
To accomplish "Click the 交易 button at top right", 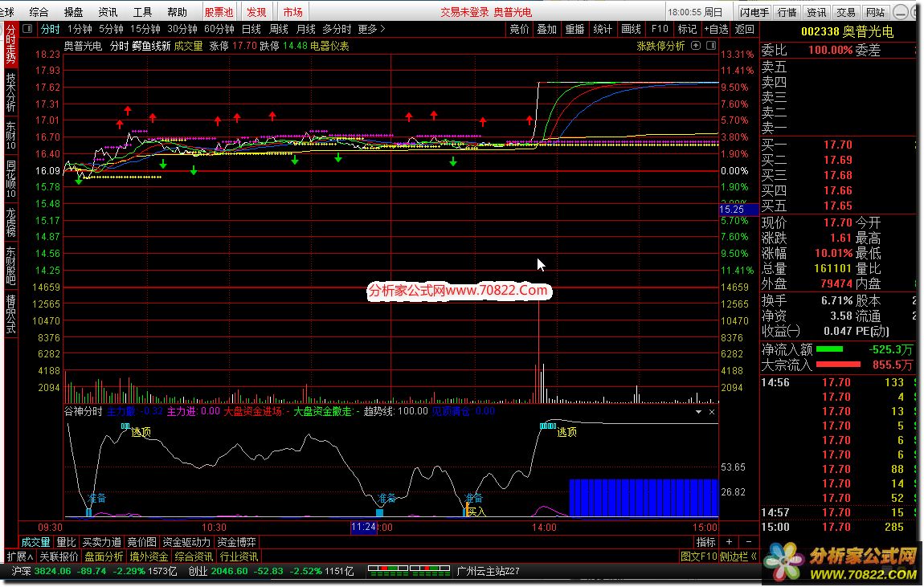I will click(846, 12).
